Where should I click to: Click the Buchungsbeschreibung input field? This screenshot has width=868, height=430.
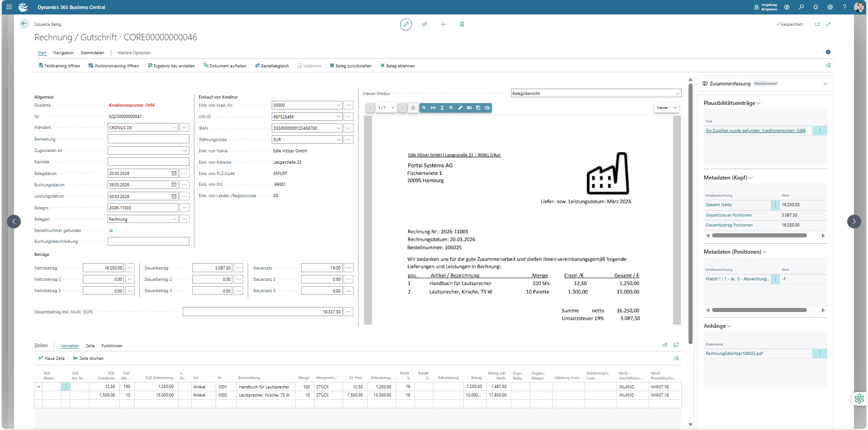coord(148,241)
